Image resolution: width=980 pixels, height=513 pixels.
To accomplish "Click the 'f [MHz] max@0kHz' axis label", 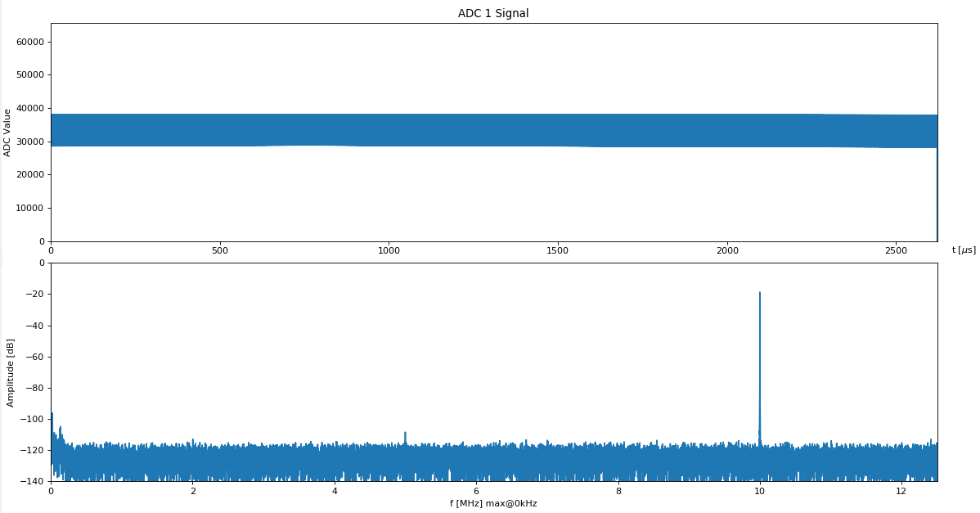I will pos(493,503).
